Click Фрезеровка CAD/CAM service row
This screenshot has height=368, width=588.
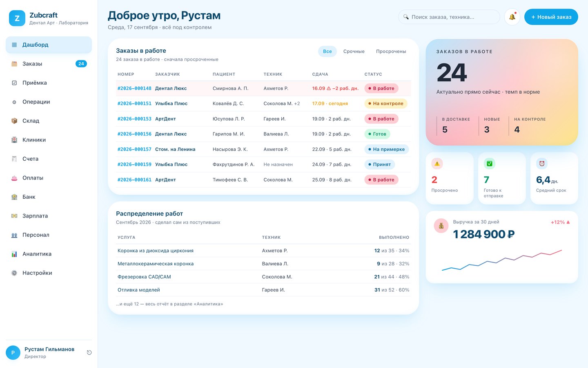click(263, 277)
